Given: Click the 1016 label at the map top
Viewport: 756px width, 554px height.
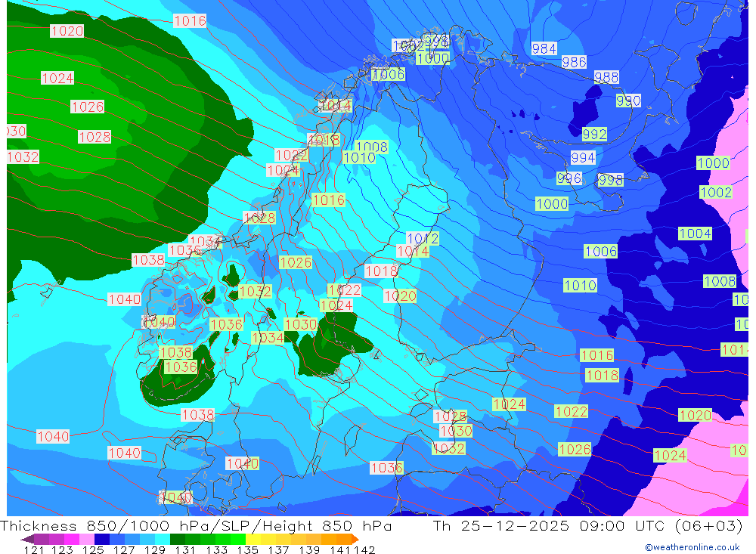Looking at the screenshot, I should coord(190,20).
